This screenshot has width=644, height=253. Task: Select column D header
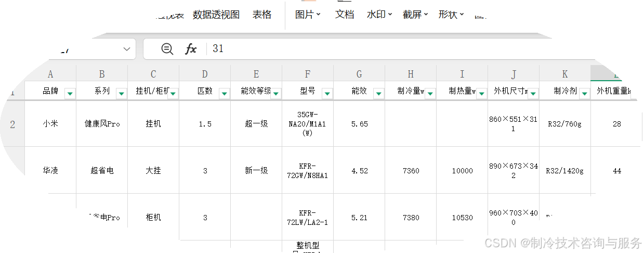pyautogui.click(x=205, y=74)
